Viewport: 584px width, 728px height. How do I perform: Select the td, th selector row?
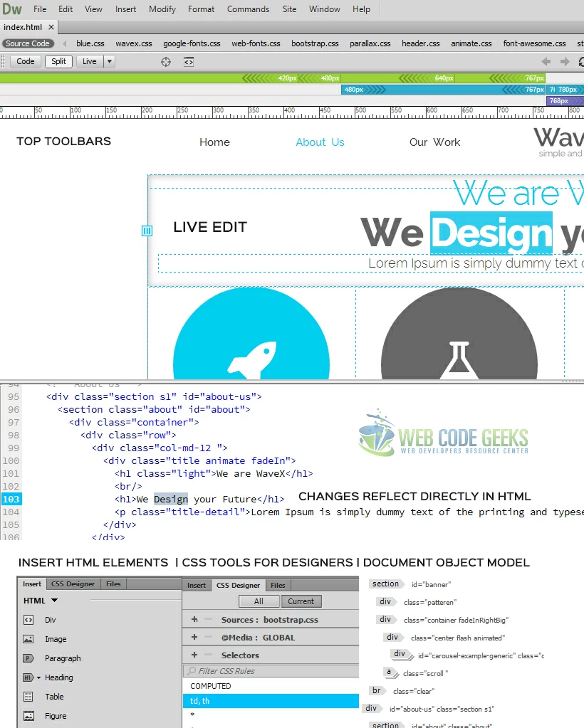271,701
